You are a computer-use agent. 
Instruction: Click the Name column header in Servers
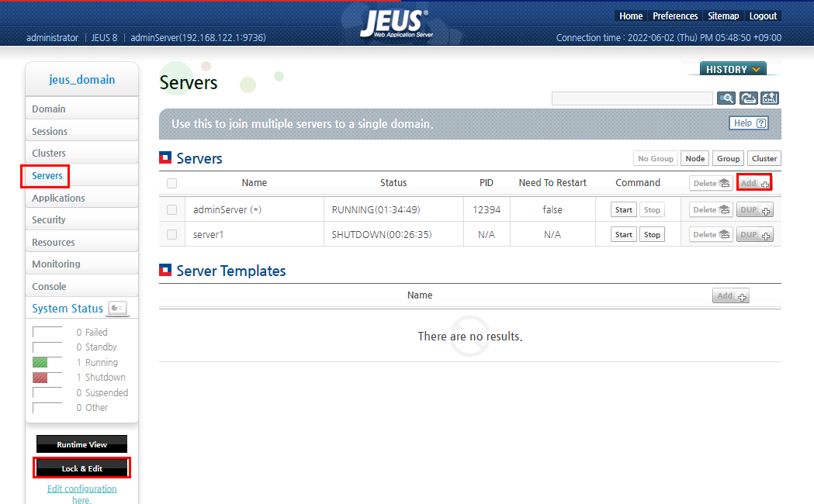(254, 182)
